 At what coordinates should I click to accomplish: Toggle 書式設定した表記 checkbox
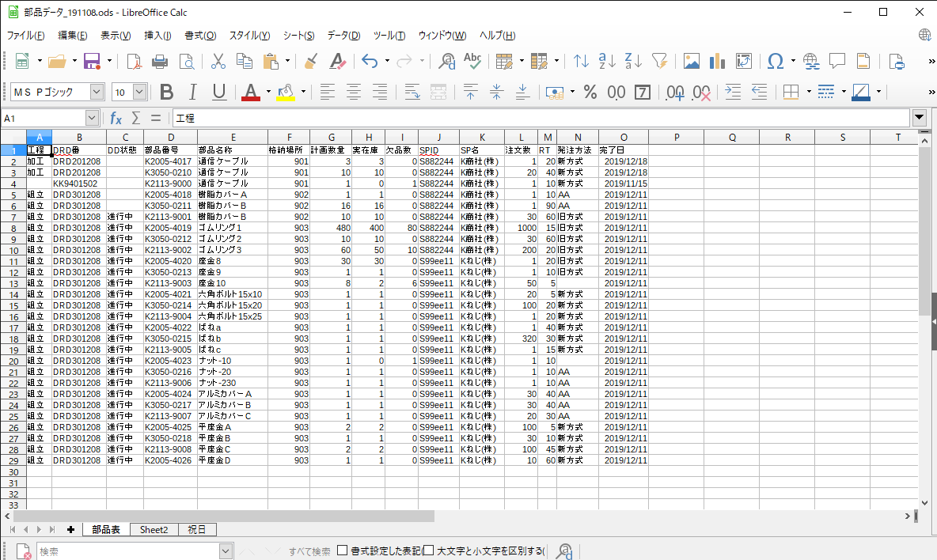coord(343,551)
